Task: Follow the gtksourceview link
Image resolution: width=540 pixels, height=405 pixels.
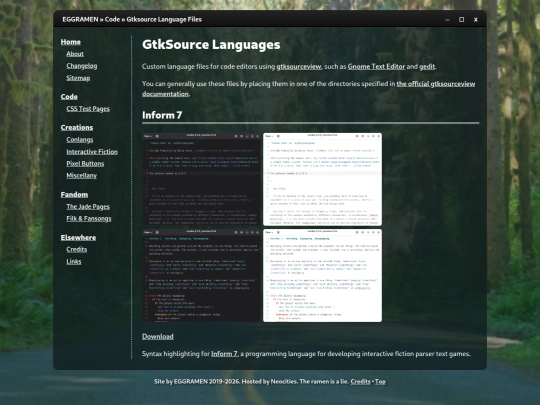Action: tap(299, 66)
